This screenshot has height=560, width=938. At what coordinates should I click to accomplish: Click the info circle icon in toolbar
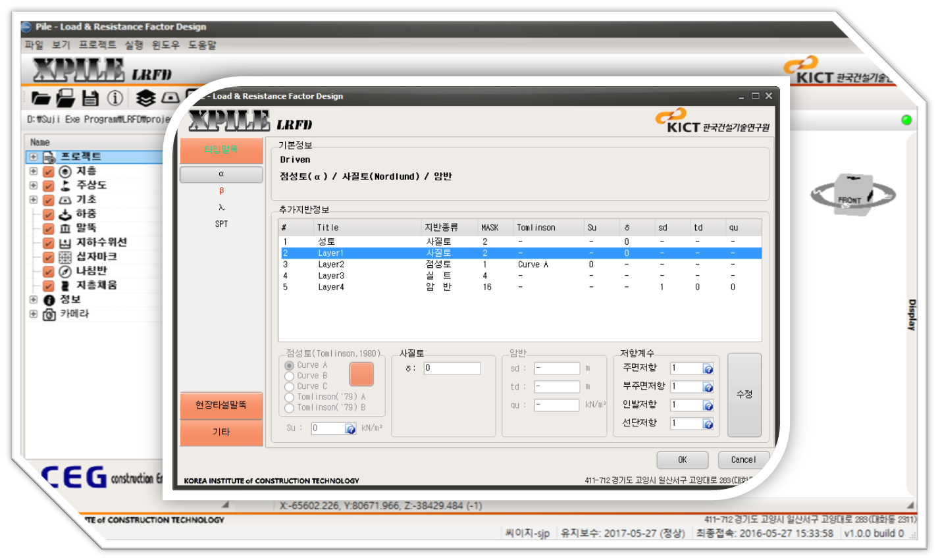pos(115,99)
